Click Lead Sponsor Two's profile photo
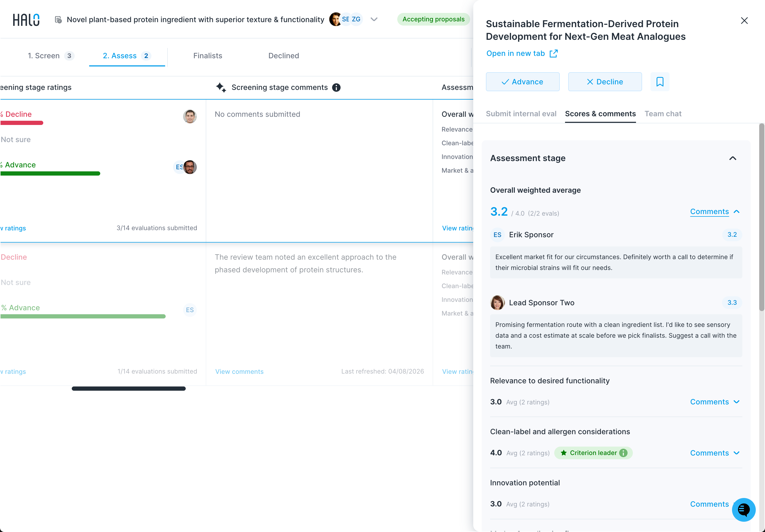Viewport: 765px width, 532px height. 497,303
